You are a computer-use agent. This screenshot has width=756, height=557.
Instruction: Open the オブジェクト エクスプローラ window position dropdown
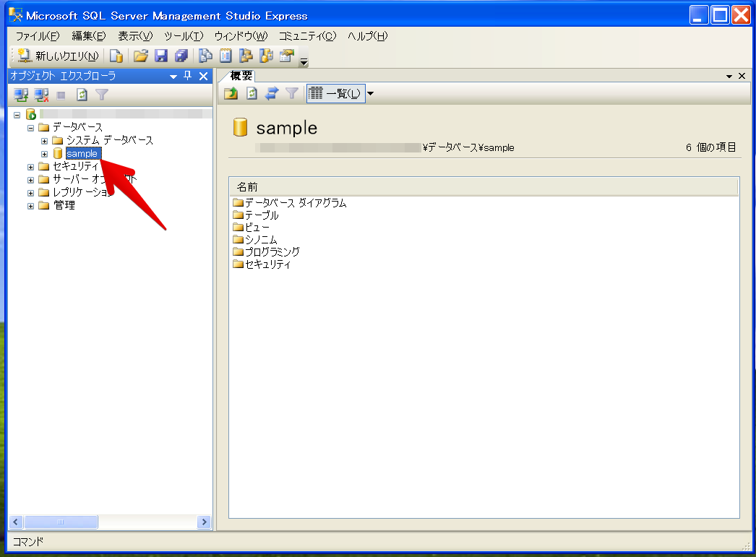pyautogui.click(x=173, y=76)
